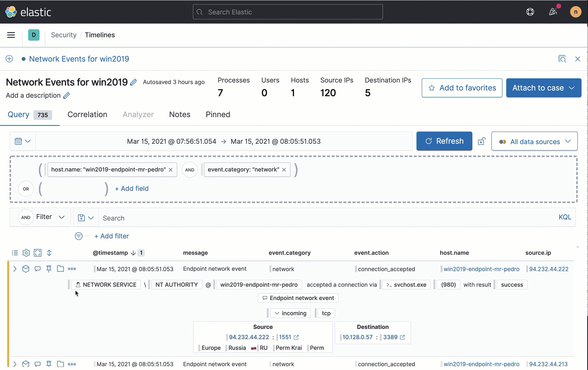Switch query syntax via the KQL toggle
The height and width of the screenshot is (370, 588).
coord(565,217)
